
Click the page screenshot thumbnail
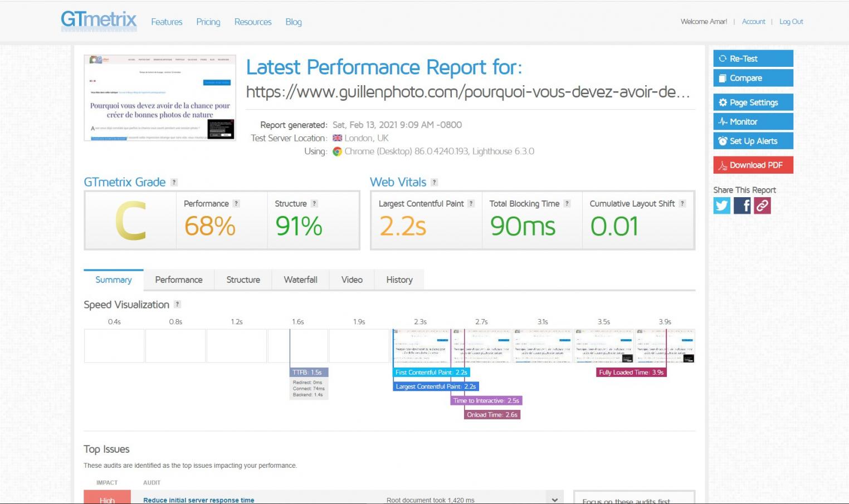[160, 97]
